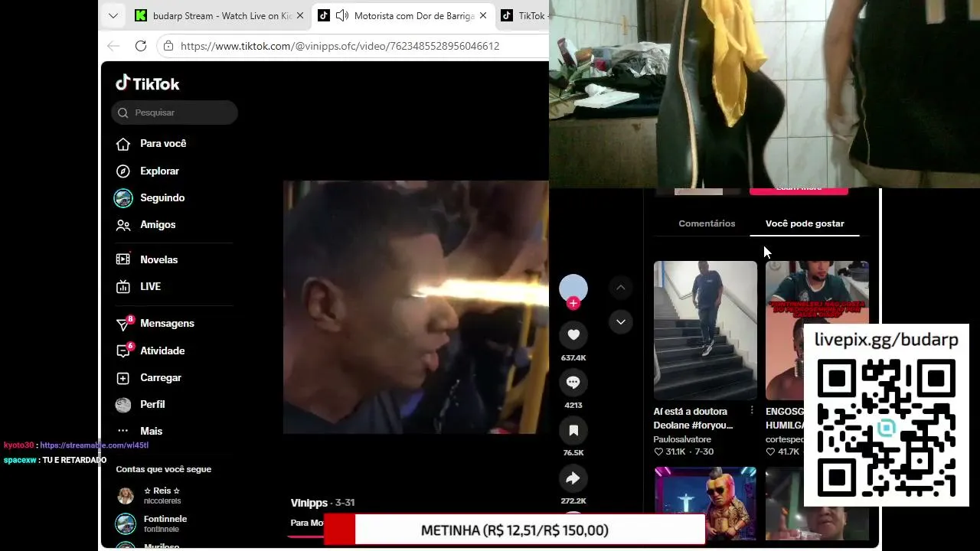The image size is (980, 551).
Task: Go to the previous video with up chevron
Action: [x=621, y=288]
